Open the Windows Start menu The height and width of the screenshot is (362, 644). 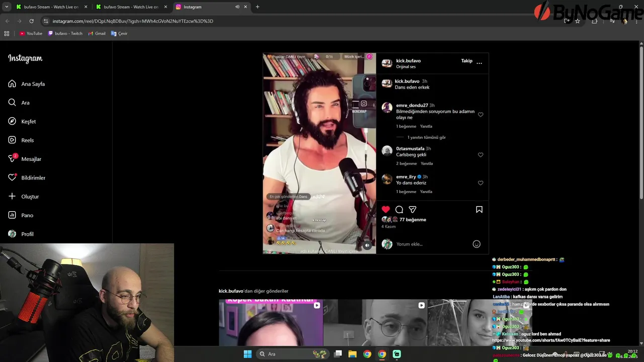248,354
